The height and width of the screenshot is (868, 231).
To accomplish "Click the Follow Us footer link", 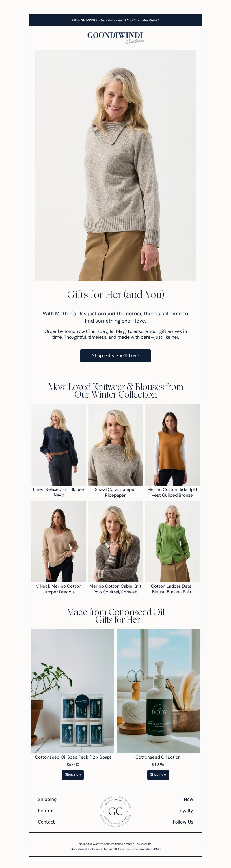I will pyautogui.click(x=183, y=822).
